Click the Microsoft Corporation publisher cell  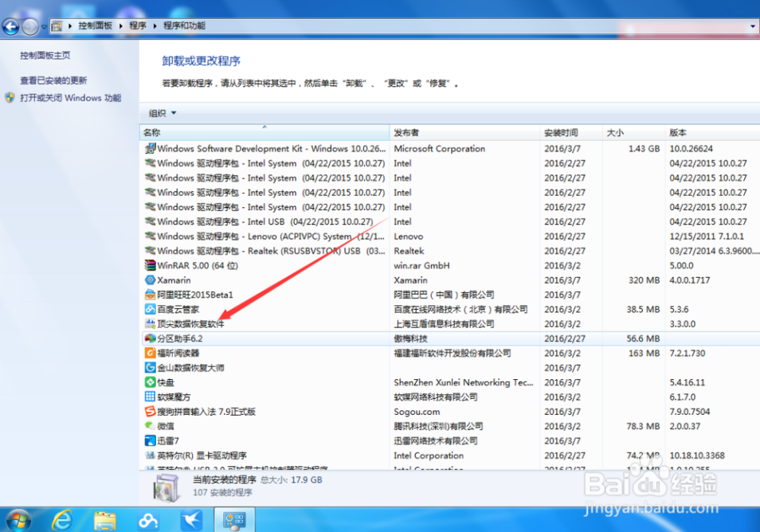tap(439, 149)
